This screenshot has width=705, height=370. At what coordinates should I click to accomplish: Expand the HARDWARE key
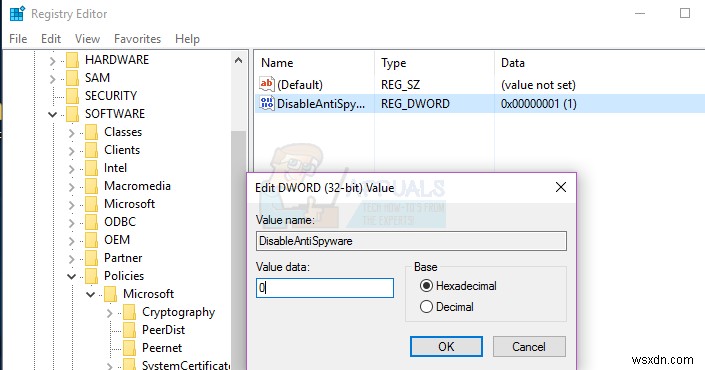click(x=53, y=61)
